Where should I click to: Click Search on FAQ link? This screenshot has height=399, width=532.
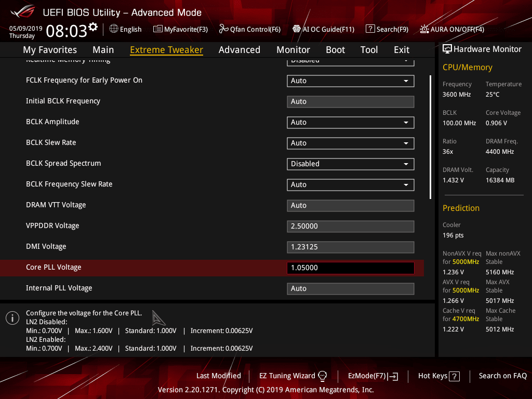[503, 376]
